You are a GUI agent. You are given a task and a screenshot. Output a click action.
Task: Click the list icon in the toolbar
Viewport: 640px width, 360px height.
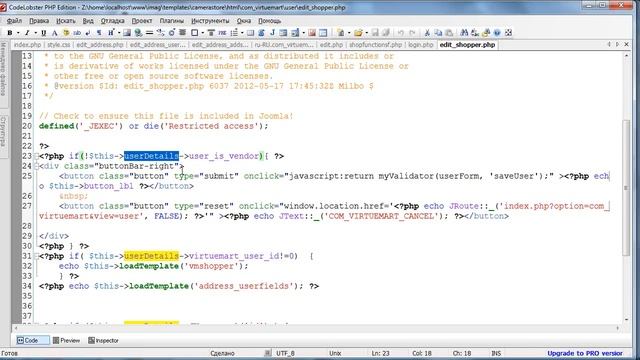click(234, 33)
